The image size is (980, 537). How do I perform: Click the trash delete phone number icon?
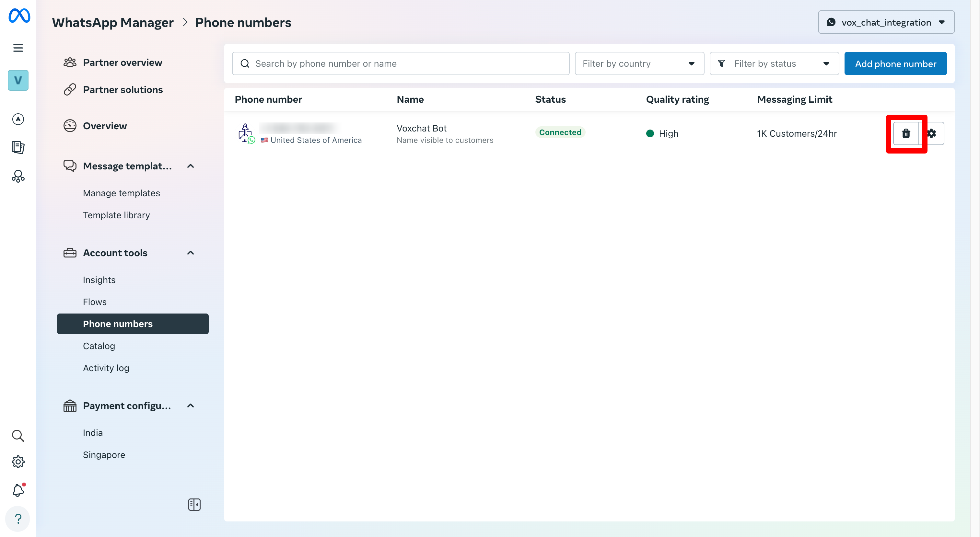pyautogui.click(x=906, y=133)
